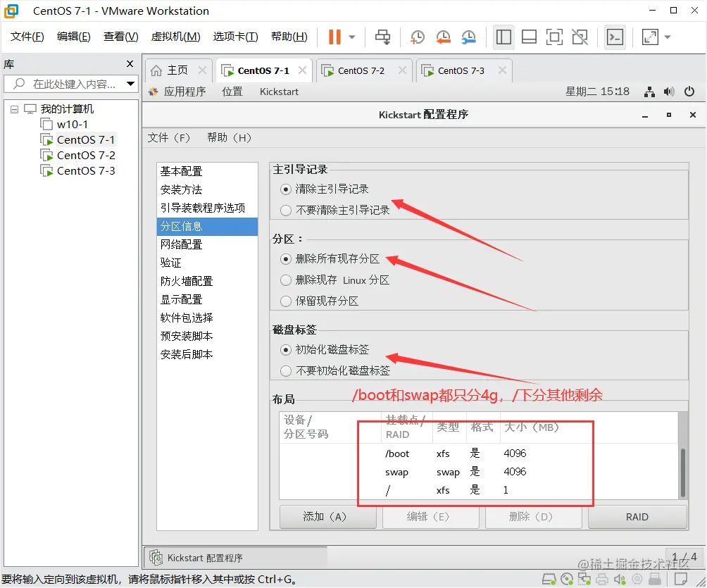Open the dropdown arrow next to pause button

(352, 37)
